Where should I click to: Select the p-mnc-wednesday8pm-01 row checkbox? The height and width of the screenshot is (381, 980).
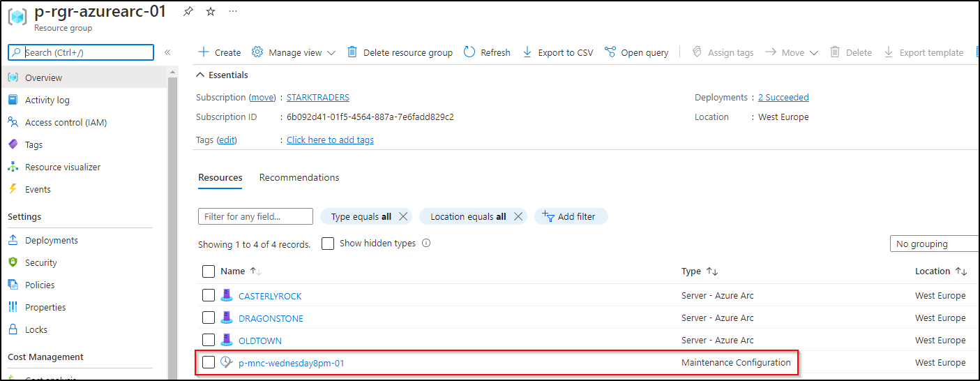(x=209, y=362)
